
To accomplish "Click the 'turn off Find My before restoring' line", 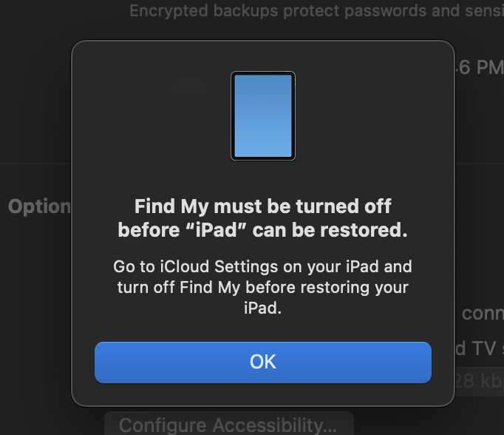I will click(262, 287).
